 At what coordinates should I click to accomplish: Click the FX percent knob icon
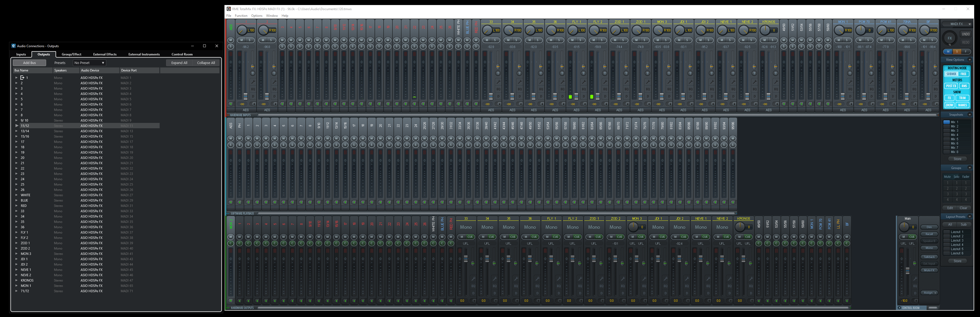tap(950, 38)
